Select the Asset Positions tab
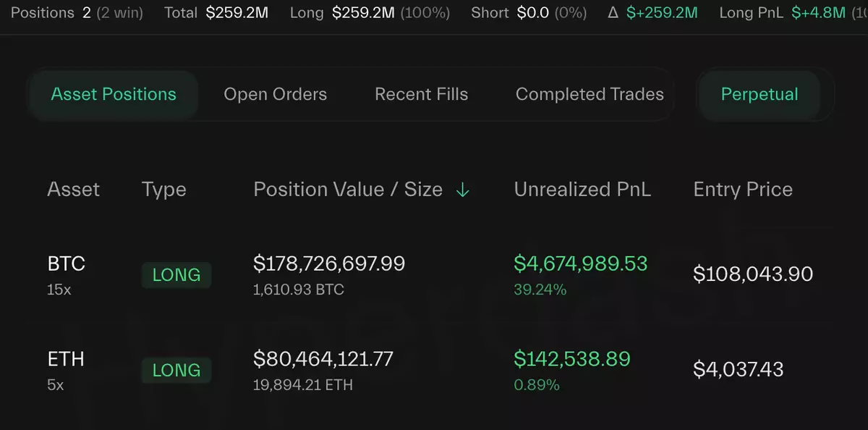868x430 pixels. click(x=114, y=94)
